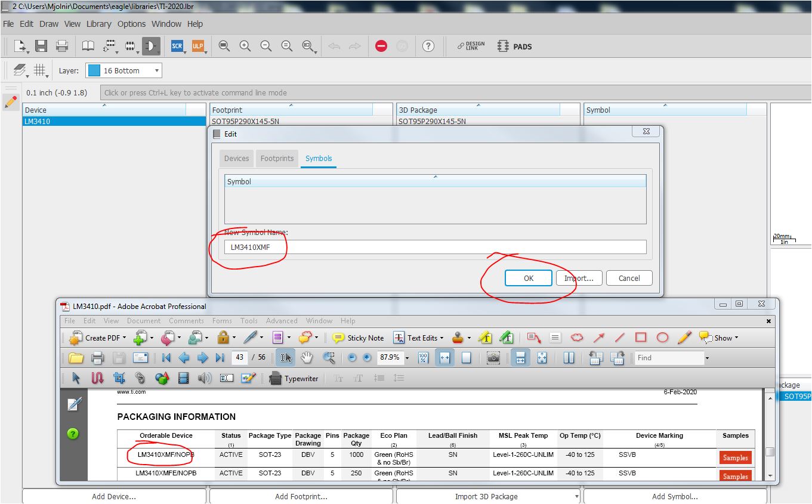The image size is (812, 504).
Task: Click the Add Footprint... button
Action: pos(301,496)
